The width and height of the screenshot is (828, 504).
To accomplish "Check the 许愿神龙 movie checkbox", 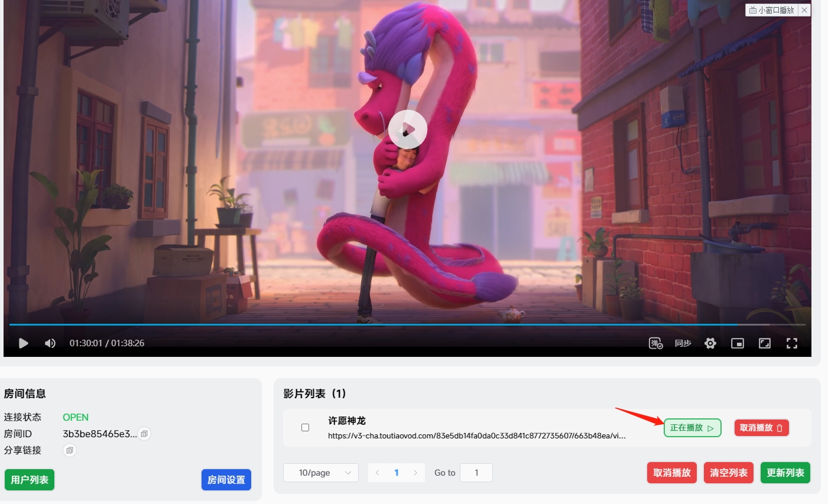I will 305,427.
